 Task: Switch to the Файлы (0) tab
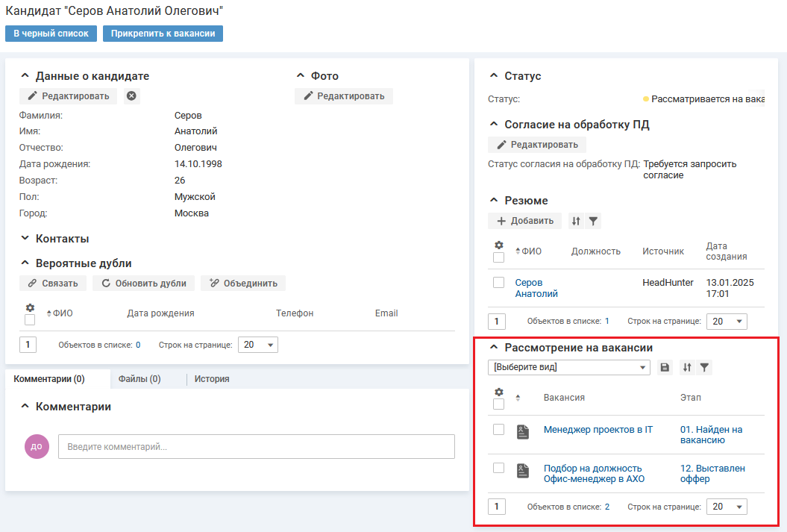139,379
